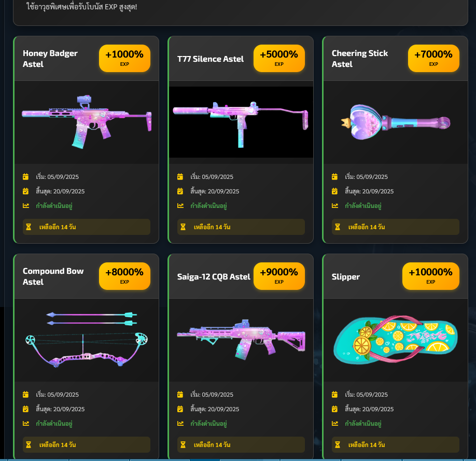
Task: Click the status chart icon on Saiga-12 CQB Astel card
Action: pyautogui.click(x=180, y=423)
